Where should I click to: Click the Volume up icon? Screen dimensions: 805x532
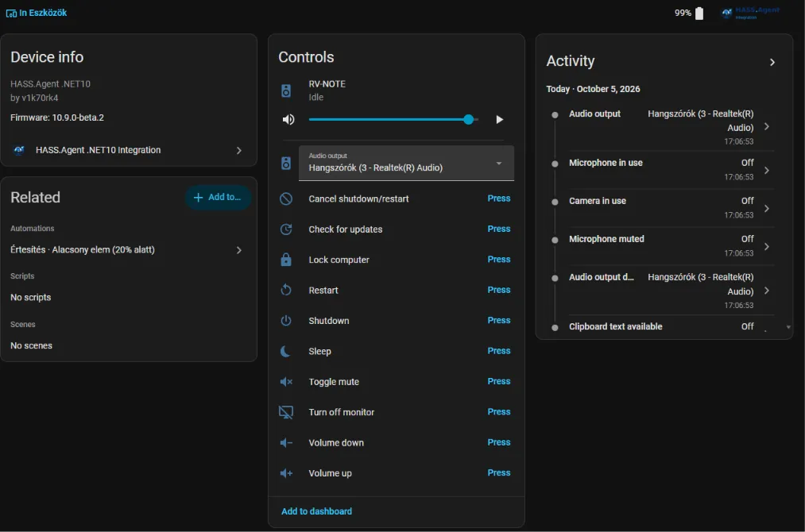pyautogui.click(x=286, y=473)
